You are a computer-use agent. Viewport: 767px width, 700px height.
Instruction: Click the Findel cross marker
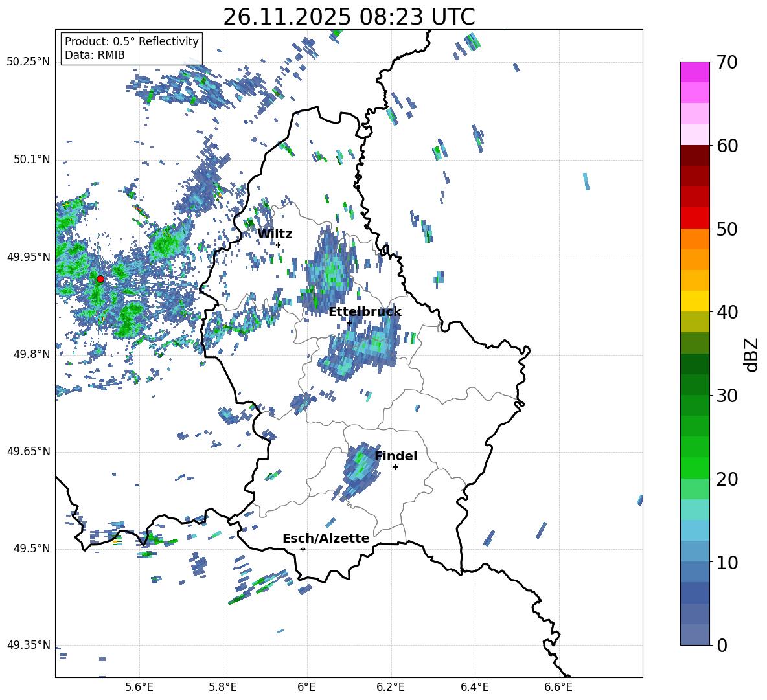point(395,467)
